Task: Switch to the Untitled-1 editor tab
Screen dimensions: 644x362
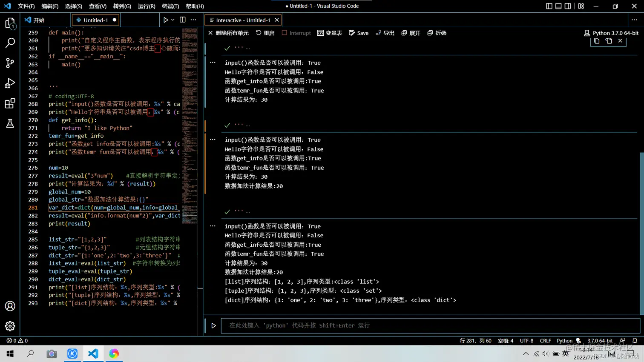Action: 96,20
